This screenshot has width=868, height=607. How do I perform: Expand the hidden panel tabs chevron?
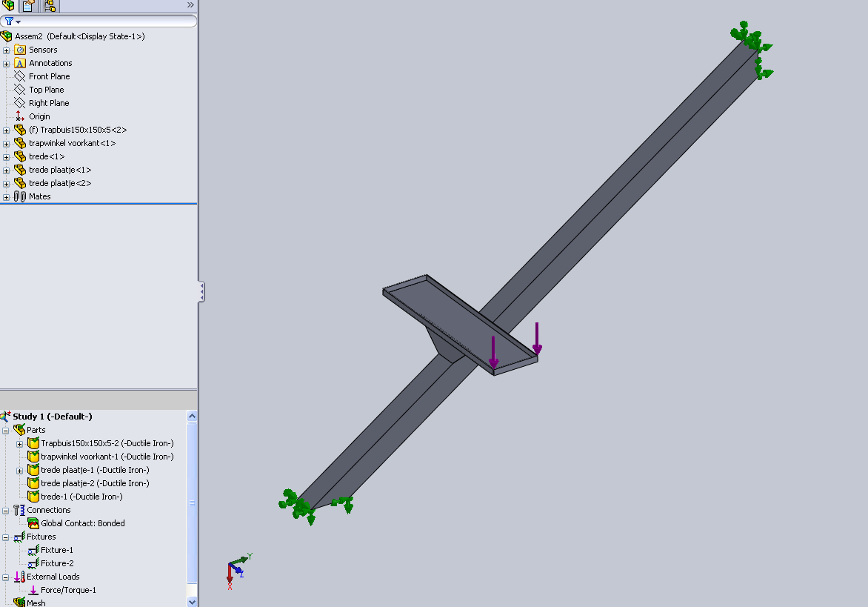click(x=190, y=5)
